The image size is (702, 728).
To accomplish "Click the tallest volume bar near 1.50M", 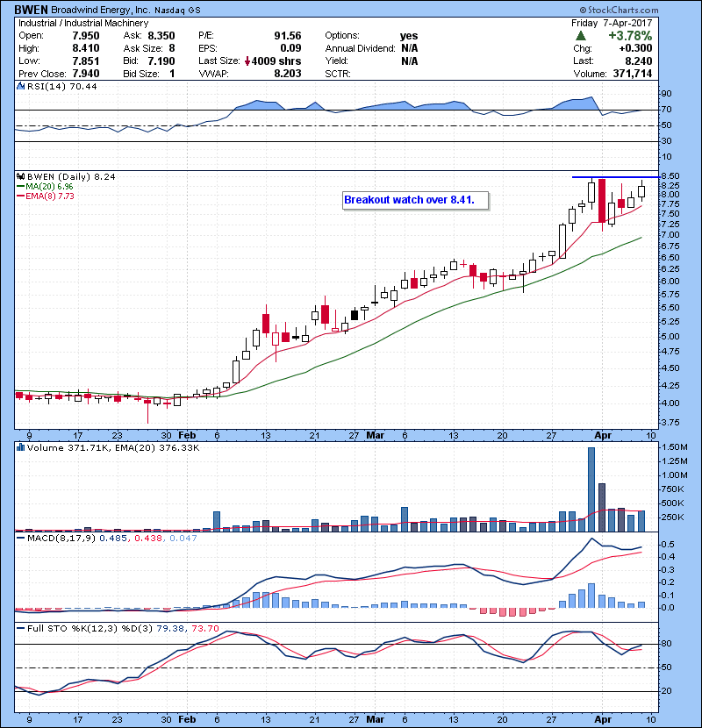I will [591, 489].
